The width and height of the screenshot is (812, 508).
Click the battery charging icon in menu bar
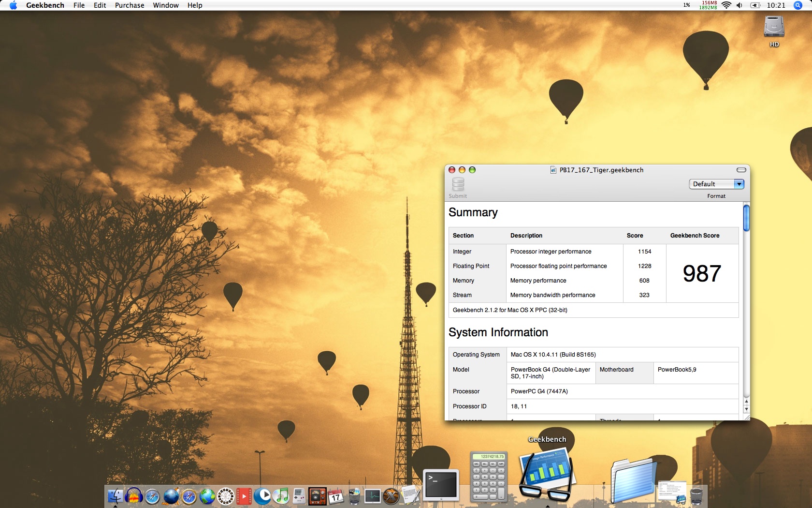click(755, 5)
